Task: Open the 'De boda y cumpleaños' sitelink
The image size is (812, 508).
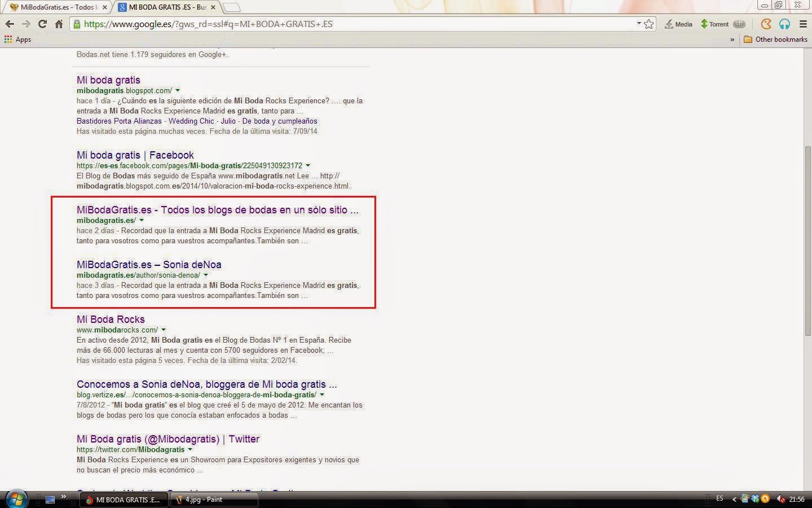Action: 280,121
